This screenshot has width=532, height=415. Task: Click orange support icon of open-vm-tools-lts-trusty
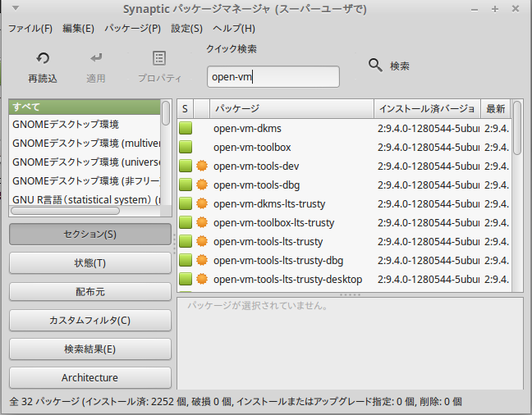tap(202, 241)
